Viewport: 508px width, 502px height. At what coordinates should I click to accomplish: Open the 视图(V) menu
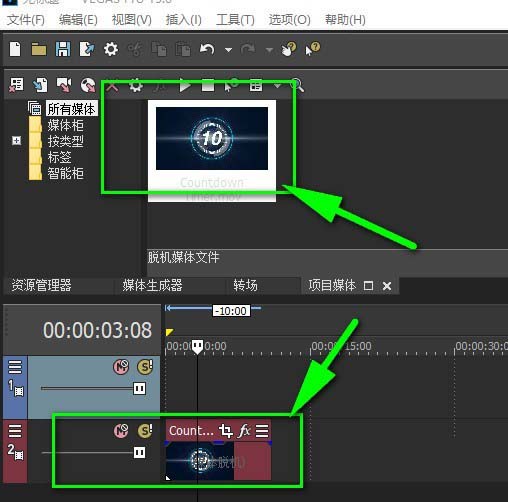coord(131,20)
